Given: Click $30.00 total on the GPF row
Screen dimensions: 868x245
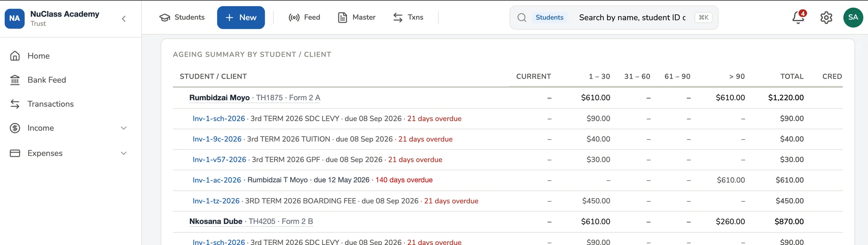Looking at the screenshot, I should (x=792, y=159).
